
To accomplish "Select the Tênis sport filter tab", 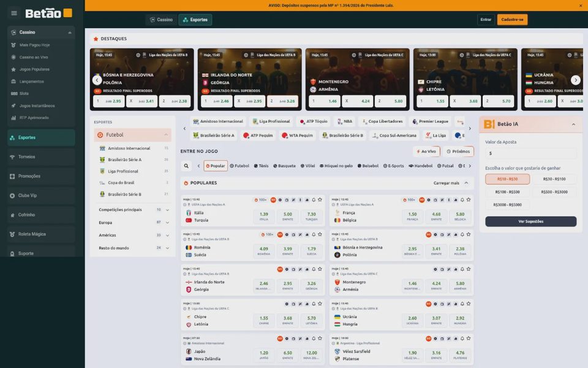I will pyautogui.click(x=261, y=166).
